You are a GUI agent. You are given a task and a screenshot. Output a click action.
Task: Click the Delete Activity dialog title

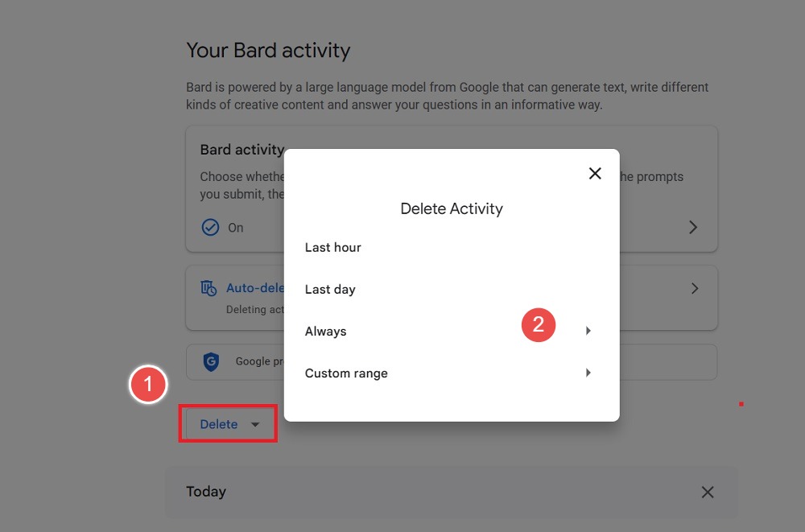(x=452, y=208)
